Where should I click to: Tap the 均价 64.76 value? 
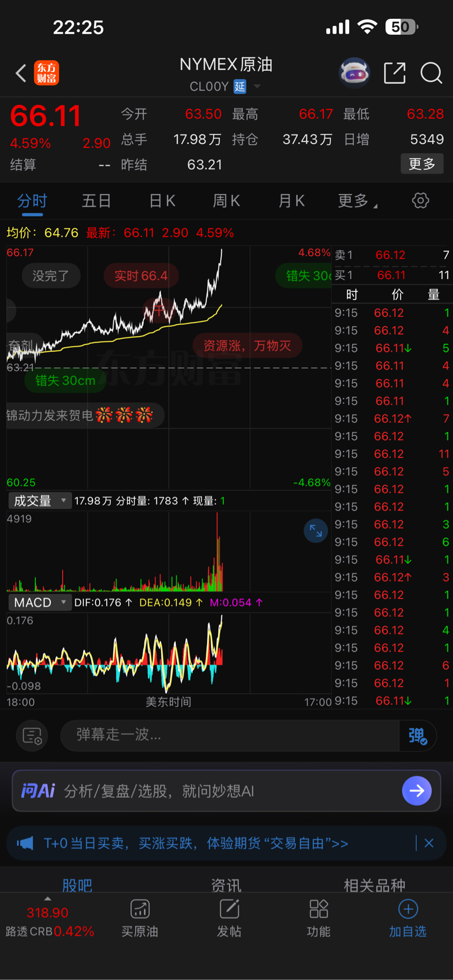(61, 233)
